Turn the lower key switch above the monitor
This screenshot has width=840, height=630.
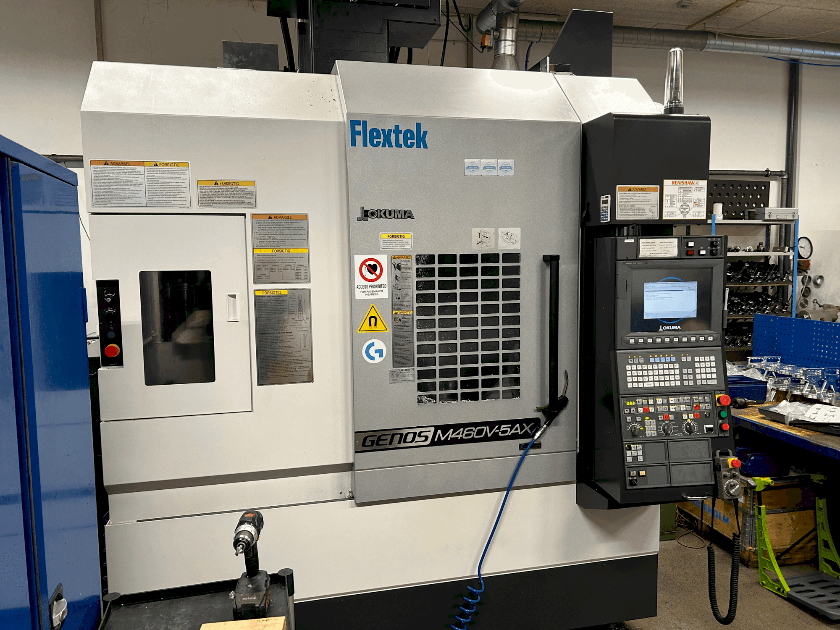click(x=714, y=252)
